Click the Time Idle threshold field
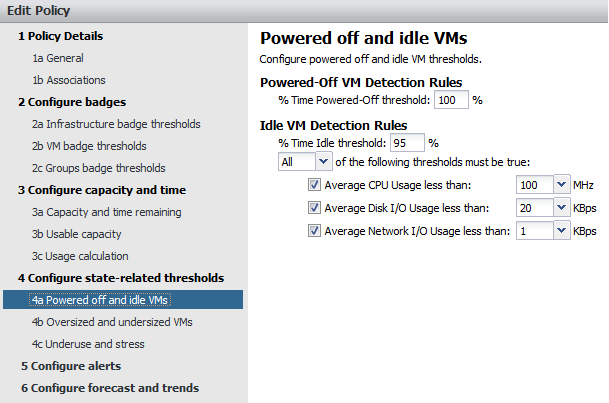Viewport: 609px width, 403px height. coord(407,143)
